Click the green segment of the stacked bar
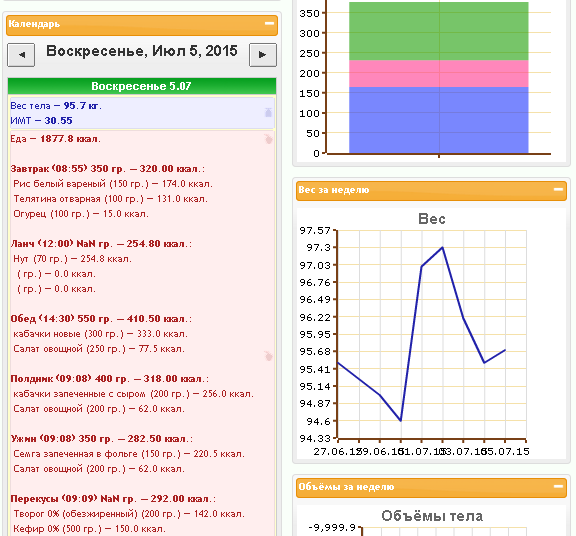The height and width of the screenshot is (536, 576). pyautogui.click(x=439, y=31)
